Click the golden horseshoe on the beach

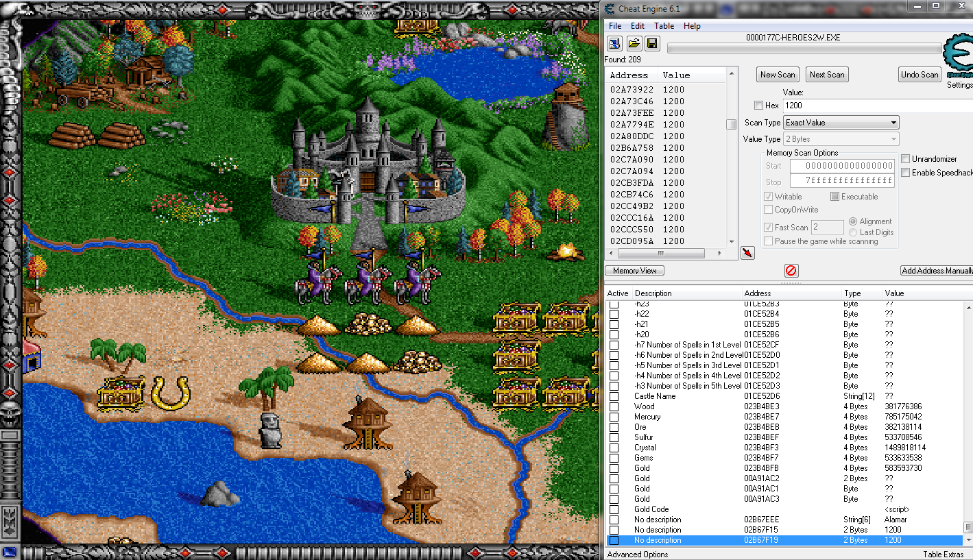(169, 393)
